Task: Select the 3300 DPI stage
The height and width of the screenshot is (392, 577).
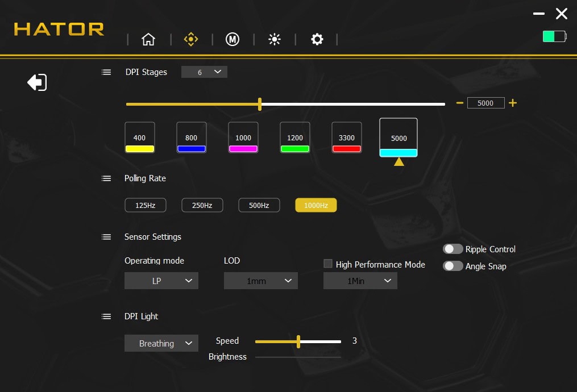Action: (347, 137)
